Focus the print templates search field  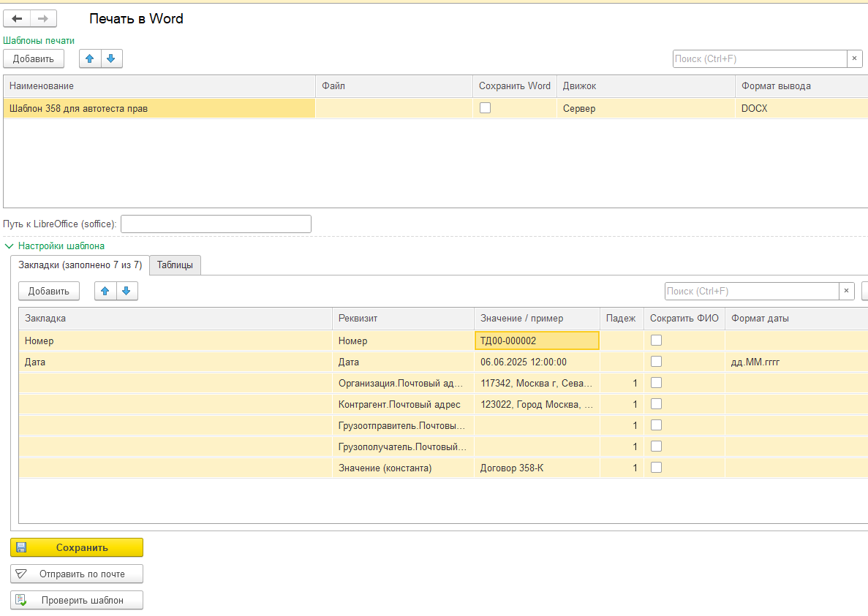click(x=760, y=58)
